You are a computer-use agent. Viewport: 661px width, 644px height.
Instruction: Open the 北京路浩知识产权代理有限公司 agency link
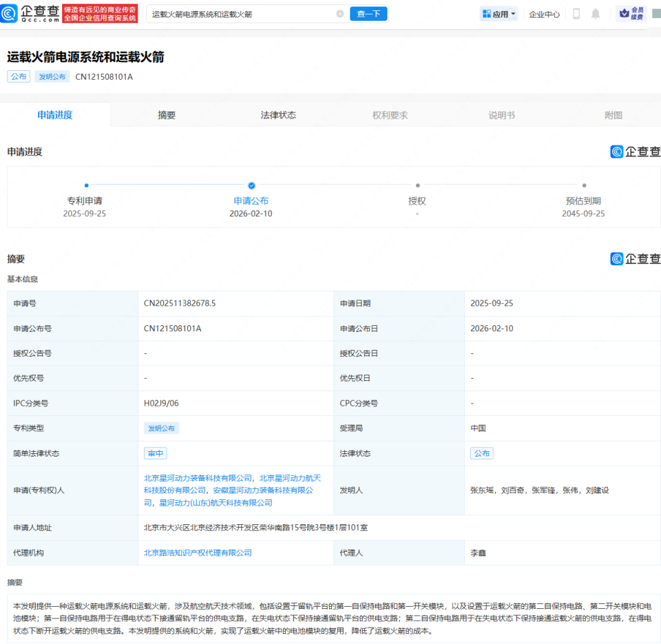(x=197, y=552)
